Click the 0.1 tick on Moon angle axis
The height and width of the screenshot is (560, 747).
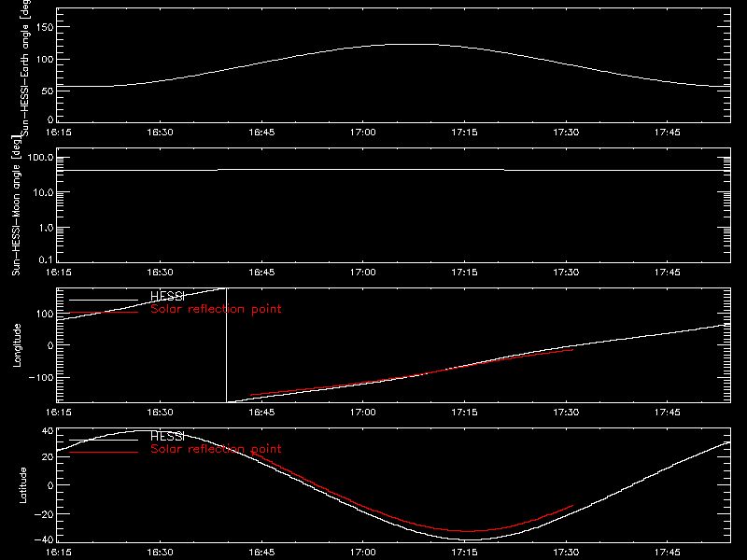pos(46,259)
